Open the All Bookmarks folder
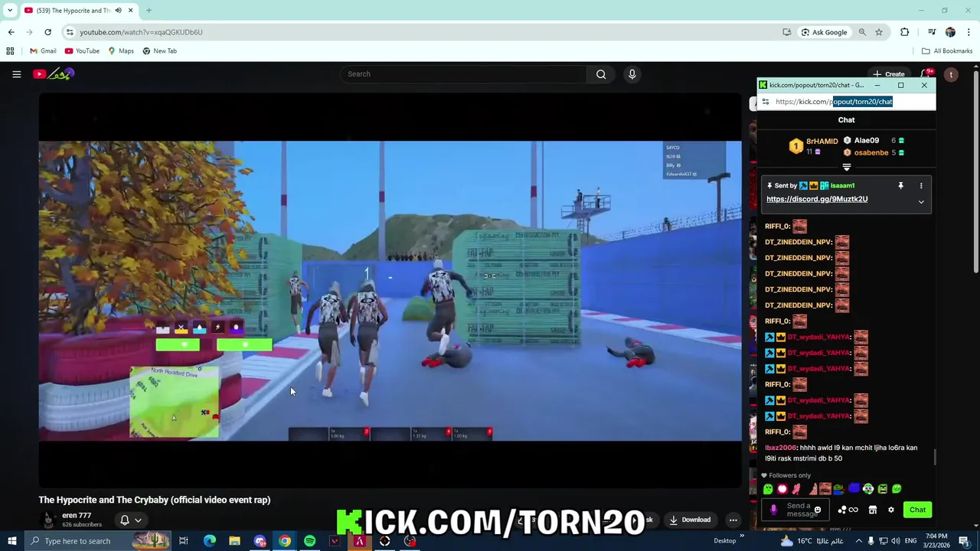The image size is (980, 551). tap(947, 51)
